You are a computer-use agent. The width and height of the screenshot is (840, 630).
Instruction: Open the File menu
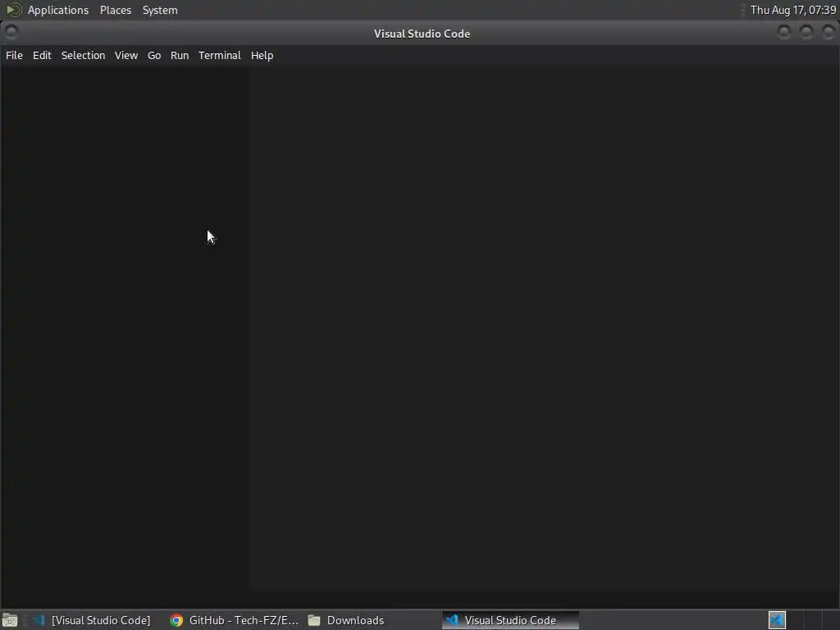point(14,55)
